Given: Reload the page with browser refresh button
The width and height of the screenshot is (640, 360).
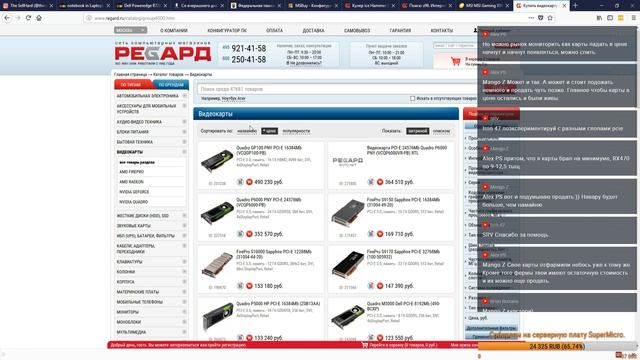Looking at the screenshot, I should (x=28, y=18).
